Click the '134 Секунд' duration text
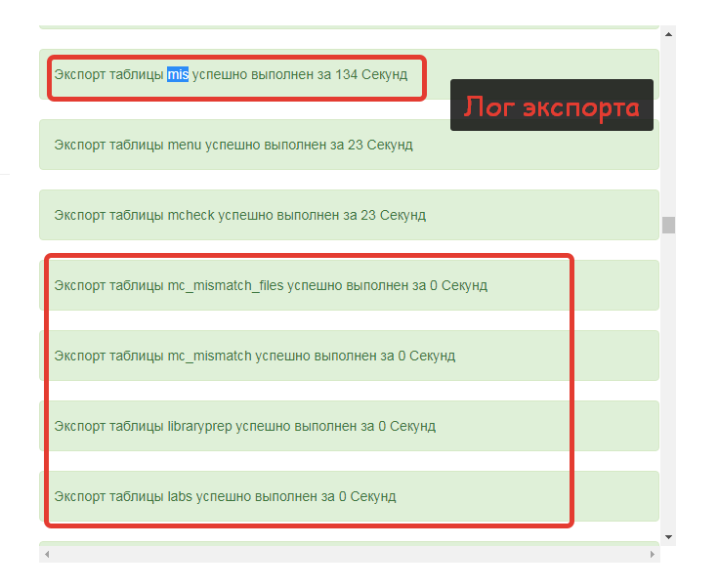Image resolution: width=719 pixels, height=588 pixels. (371, 74)
